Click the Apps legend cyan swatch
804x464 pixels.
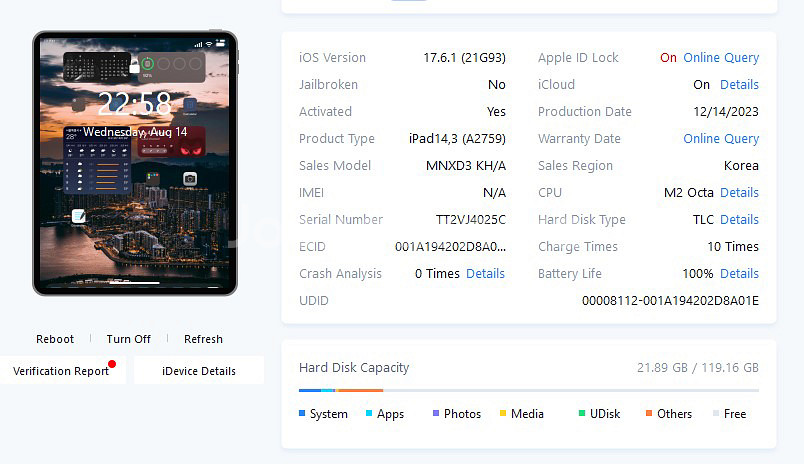tap(369, 413)
